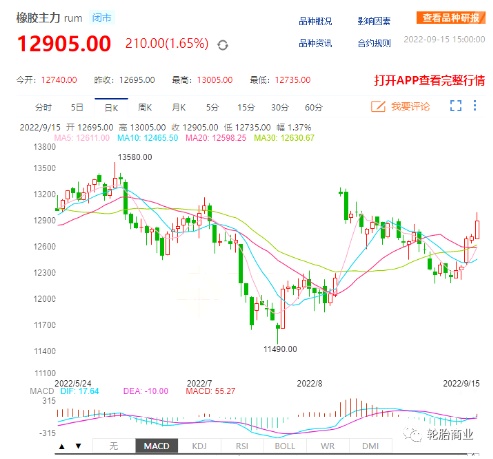
Task: Click the orange 查看品种研报 button
Action: (451, 18)
